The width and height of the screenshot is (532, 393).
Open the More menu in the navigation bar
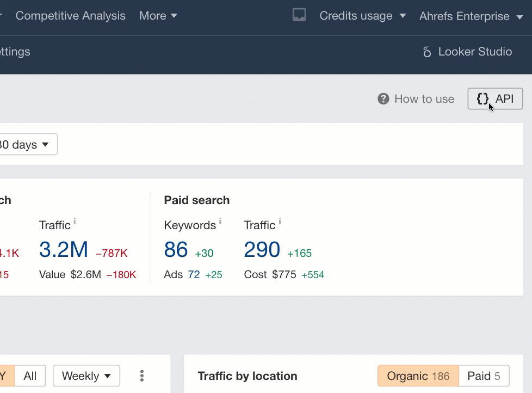pos(158,15)
